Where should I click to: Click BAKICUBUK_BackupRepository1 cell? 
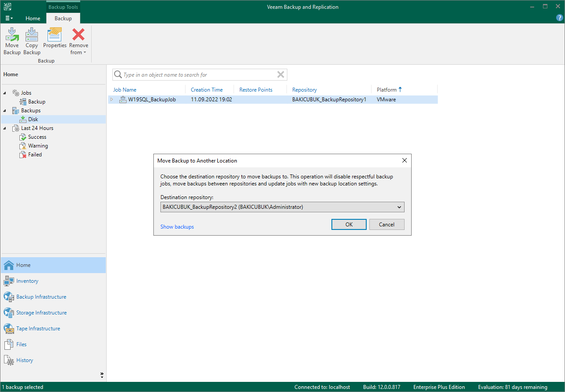coord(329,100)
